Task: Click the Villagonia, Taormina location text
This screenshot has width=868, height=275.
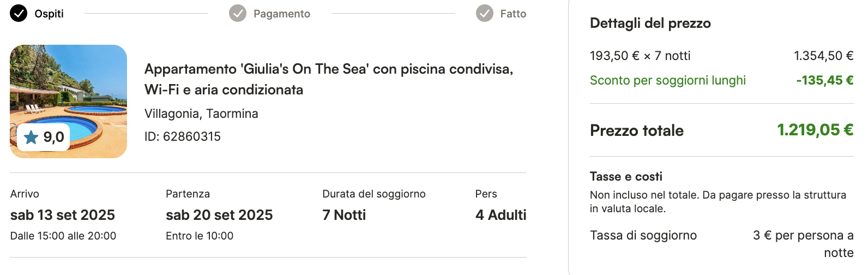Action: (201, 113)
